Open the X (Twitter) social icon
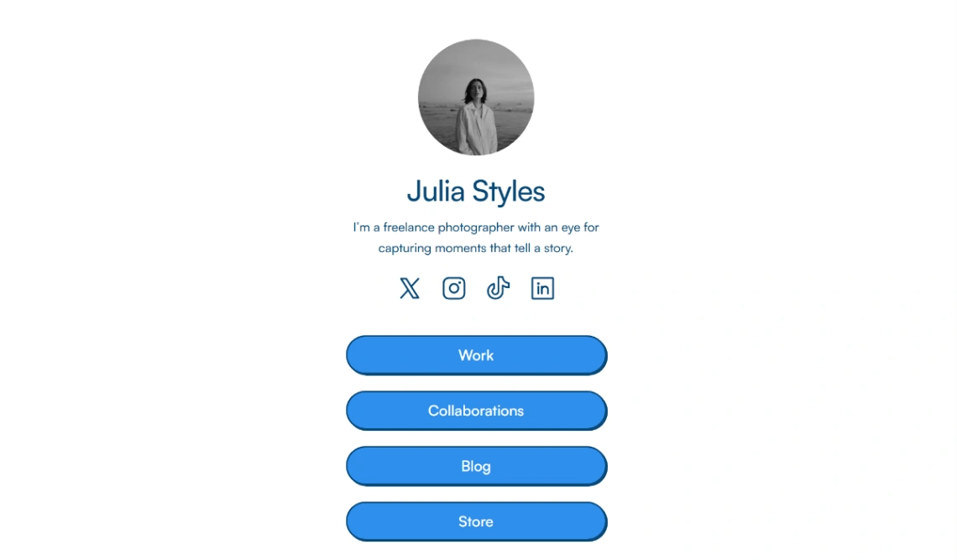 [x=410, y=288]
